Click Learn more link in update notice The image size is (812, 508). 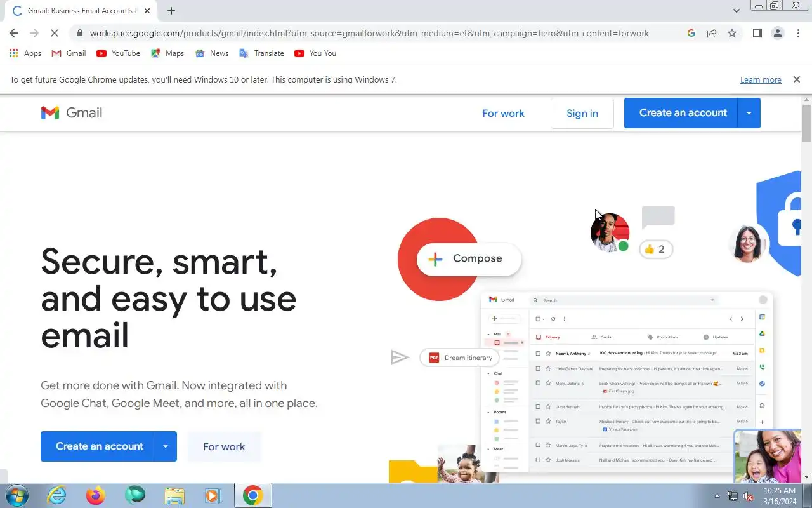pos(761,80)
